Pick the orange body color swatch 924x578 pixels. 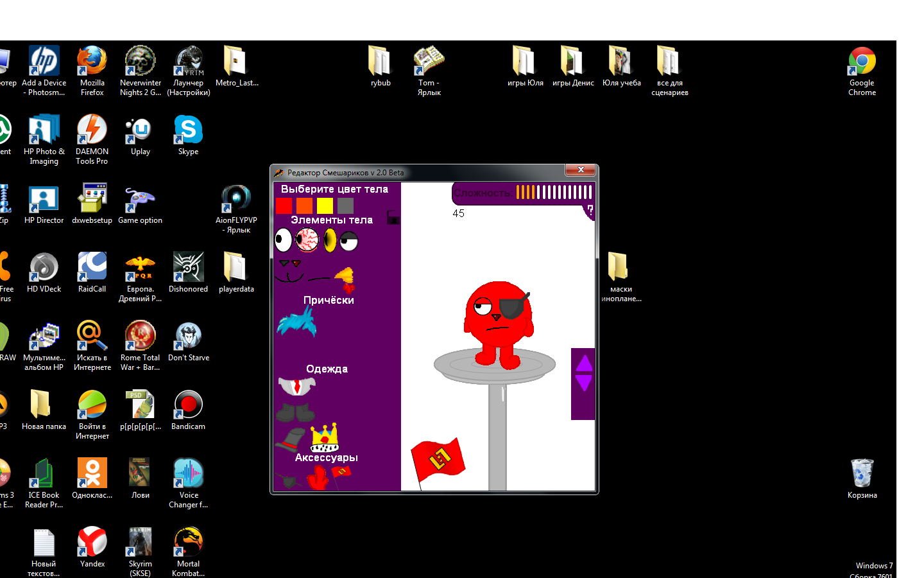point(304,206)
